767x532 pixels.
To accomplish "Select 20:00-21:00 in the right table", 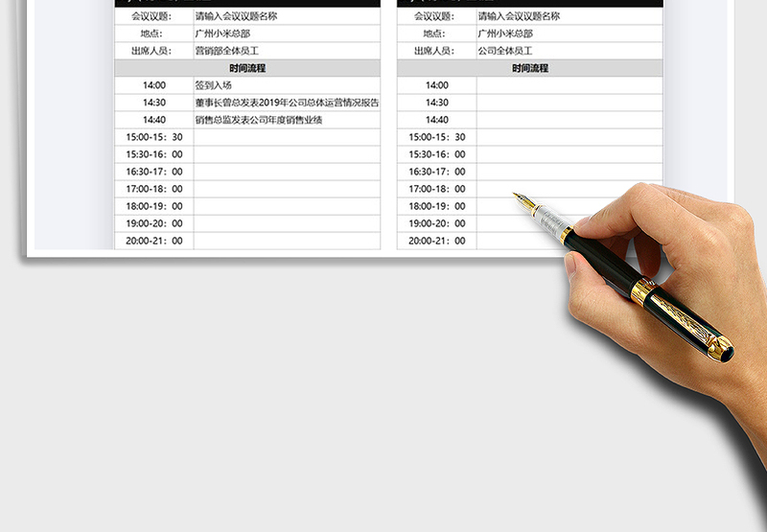I will 437,241.
